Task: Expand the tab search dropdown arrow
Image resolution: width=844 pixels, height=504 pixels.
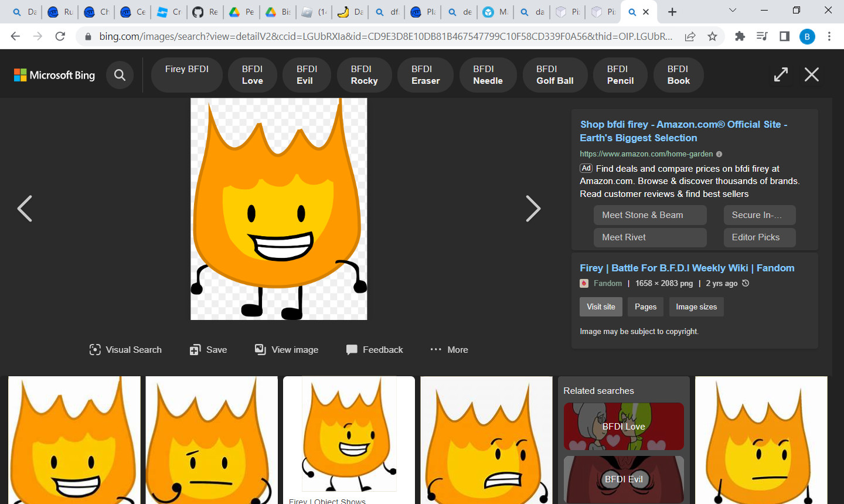Action: coord(733,11)
